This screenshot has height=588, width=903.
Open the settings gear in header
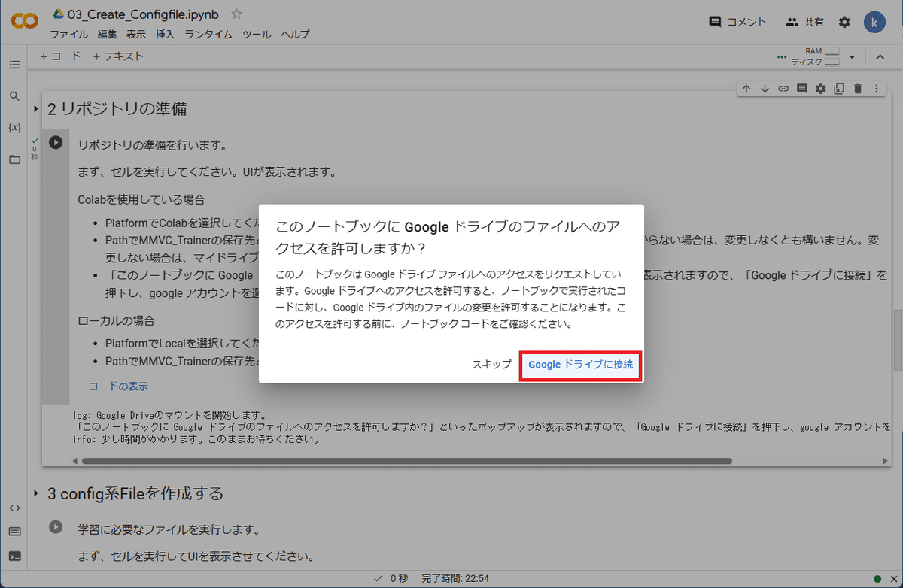click(x=844, y=22)
